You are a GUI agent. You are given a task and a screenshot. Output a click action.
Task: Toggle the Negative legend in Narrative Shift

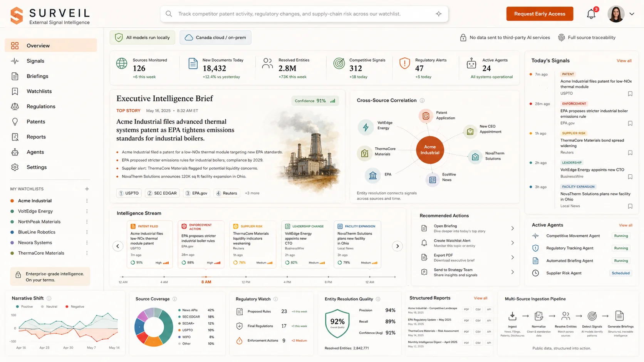[75, 307]
